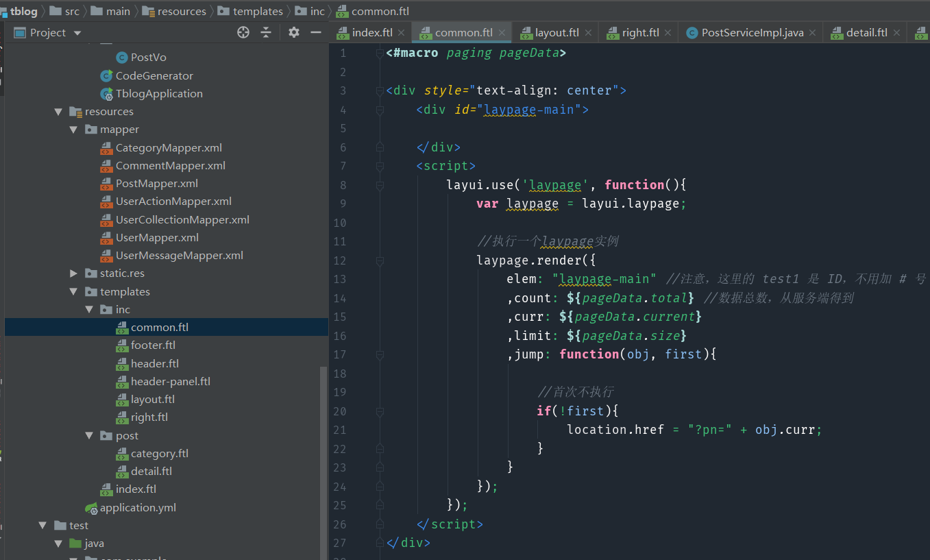Screen dimensions: 930x560
Task: Close the index.ftl tab
Action: point(402,32)
